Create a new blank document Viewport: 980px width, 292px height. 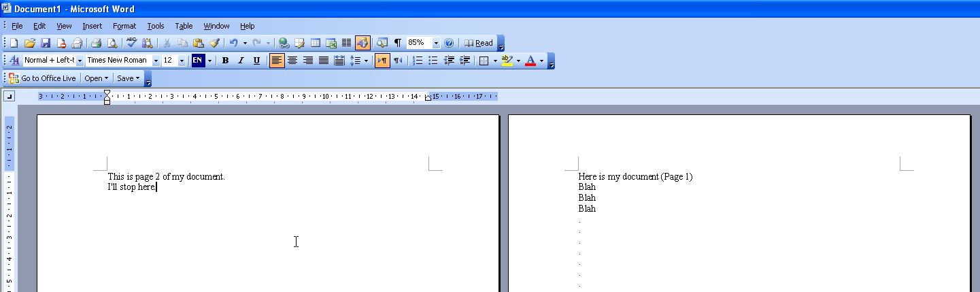point(14,43)
